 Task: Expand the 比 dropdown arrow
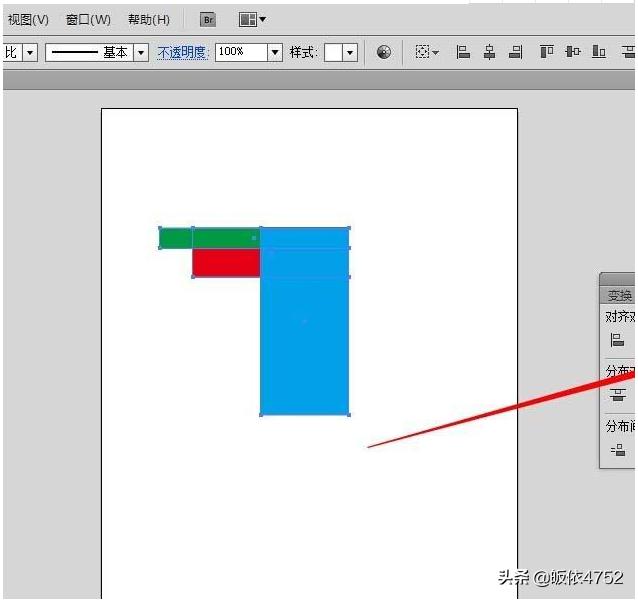coord(30,52)
